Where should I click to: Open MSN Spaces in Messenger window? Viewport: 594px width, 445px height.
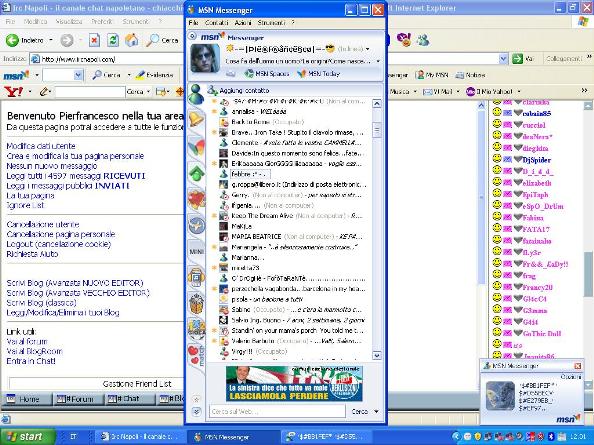click(x=266, y=74)
